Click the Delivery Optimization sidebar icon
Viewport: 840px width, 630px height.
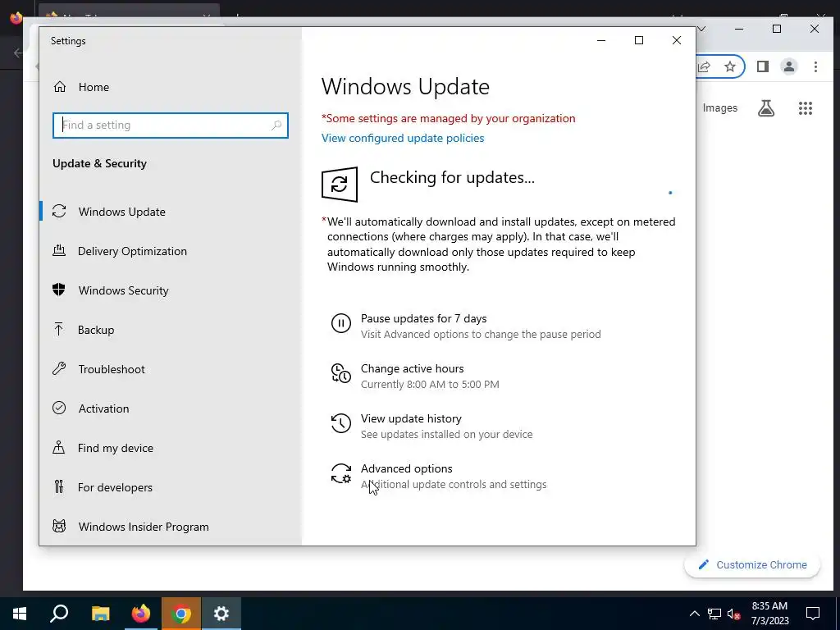click(59, 250)
